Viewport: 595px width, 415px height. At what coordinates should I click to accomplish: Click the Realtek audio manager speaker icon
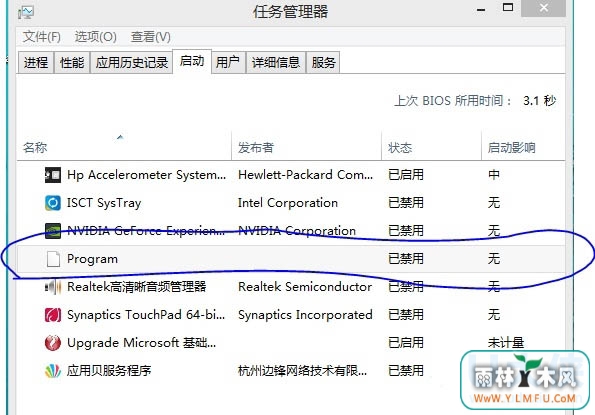coord(53,287)
